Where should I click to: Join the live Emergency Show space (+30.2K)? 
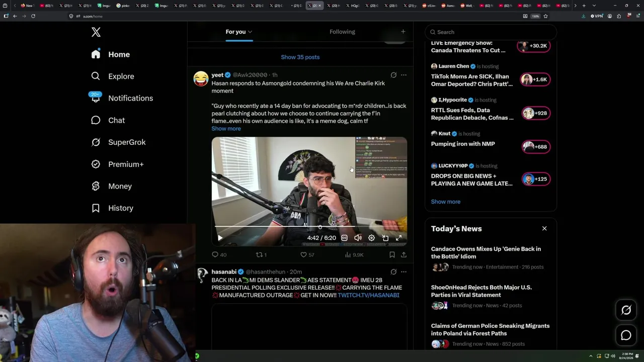coord(534,46)
